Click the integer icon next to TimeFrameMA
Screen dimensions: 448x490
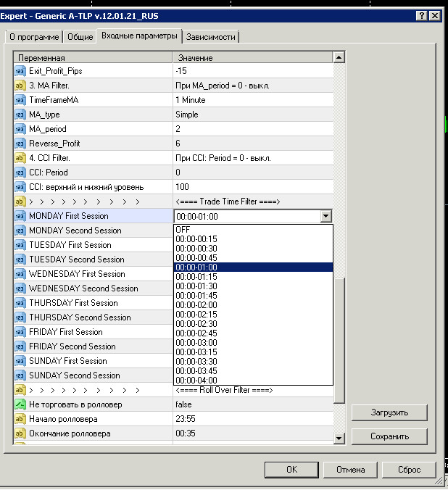pos(20,100)
